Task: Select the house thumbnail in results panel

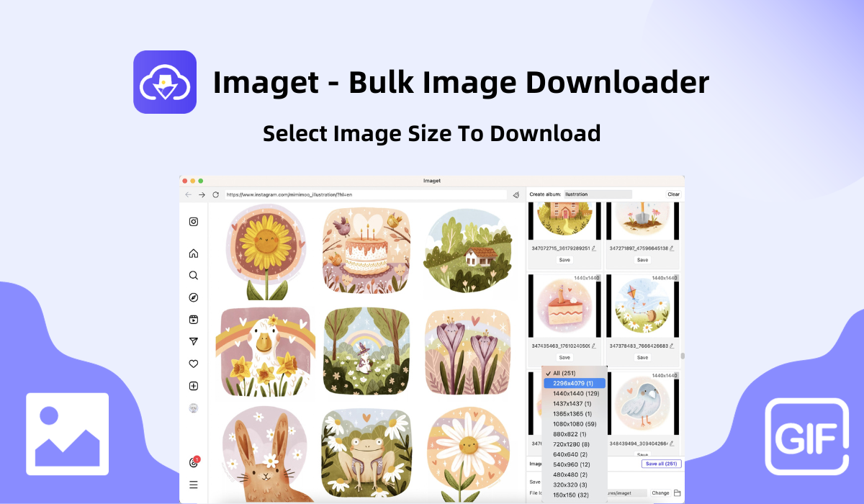Action: tap(564, 220)
